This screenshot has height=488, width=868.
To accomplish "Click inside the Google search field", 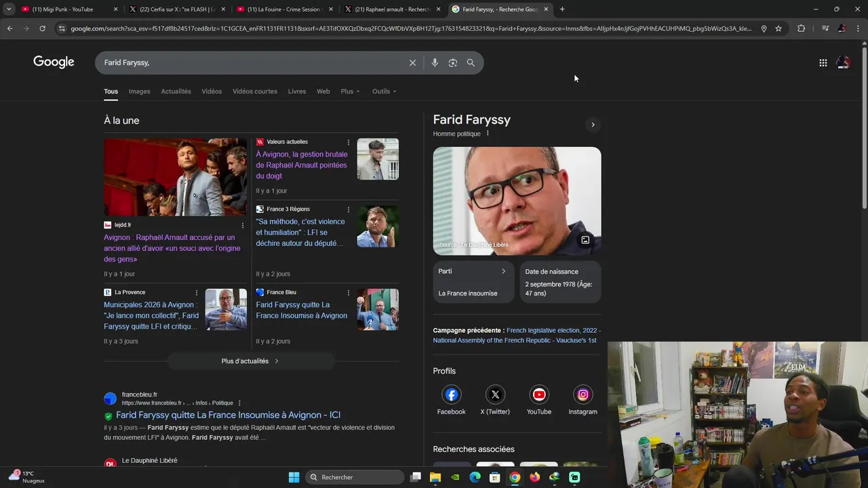I will click(x=251, y=62).
